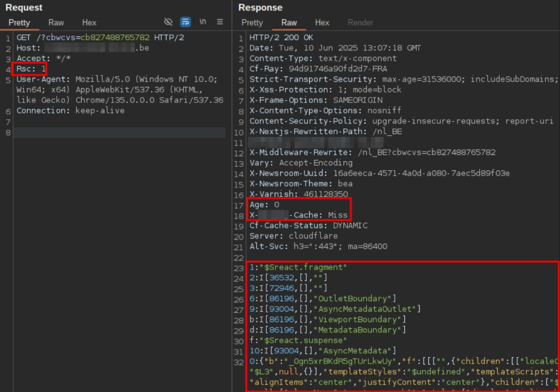Open the Request hamburger options menu

[220, 22]
